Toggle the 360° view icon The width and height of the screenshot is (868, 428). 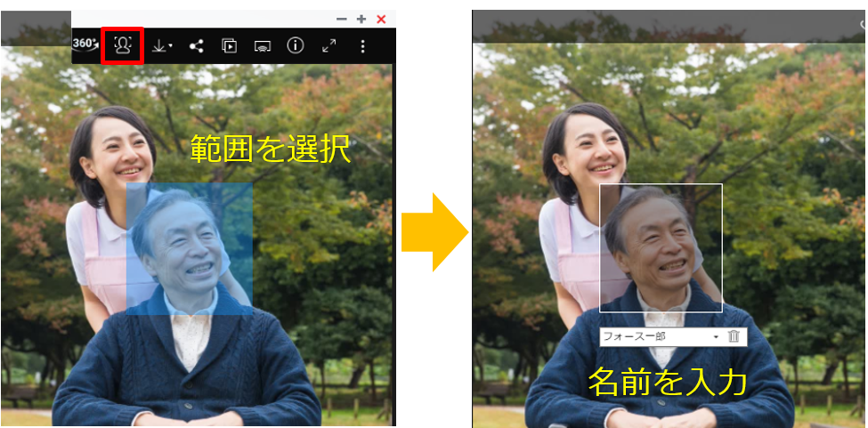(85, 44)
